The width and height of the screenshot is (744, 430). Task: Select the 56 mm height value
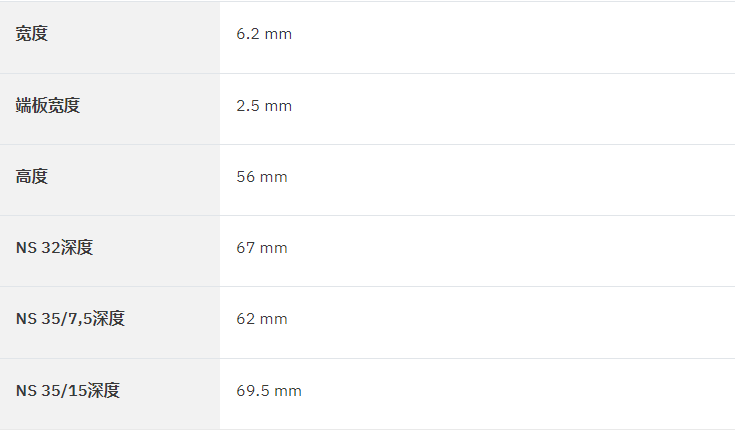click(x=262, y=177)
